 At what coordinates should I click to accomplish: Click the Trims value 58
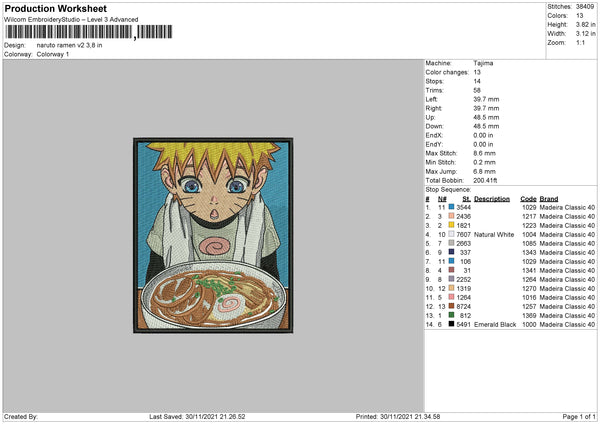pos(477,90)
